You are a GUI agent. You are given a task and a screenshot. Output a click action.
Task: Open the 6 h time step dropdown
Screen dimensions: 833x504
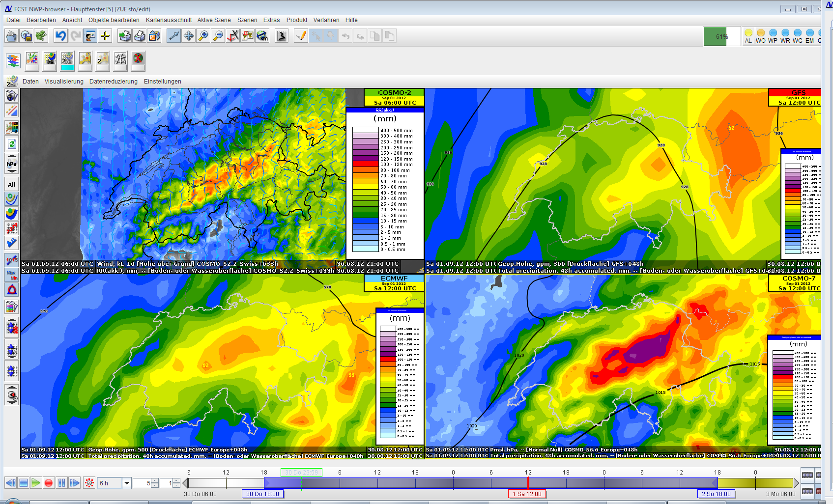click(126, 483)
